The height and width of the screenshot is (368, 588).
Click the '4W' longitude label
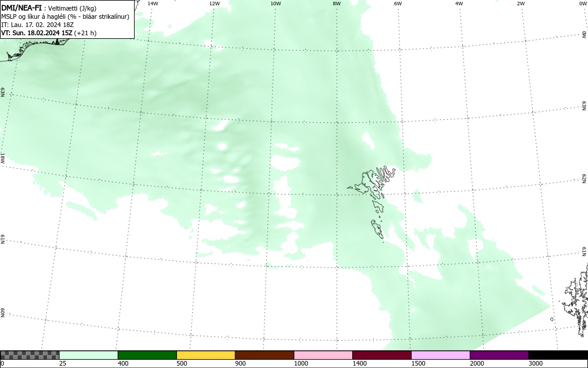click(459, 4)
